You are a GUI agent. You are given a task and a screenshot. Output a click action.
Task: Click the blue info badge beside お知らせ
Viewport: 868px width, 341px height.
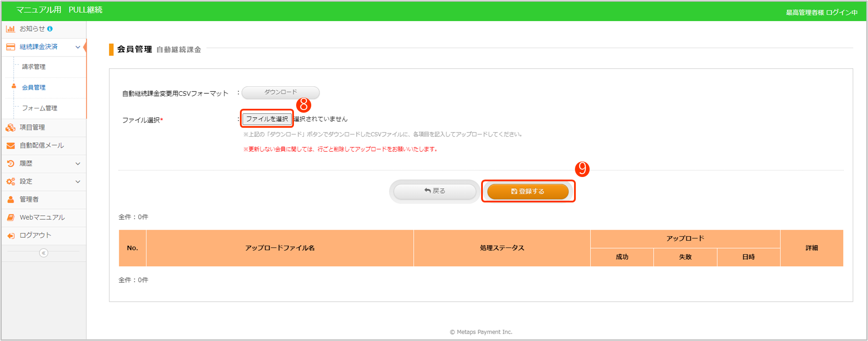click(x=50, y=29)
